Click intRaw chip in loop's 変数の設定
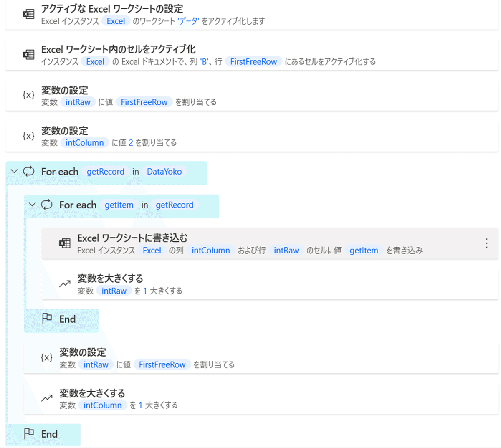 pyautogui.click(x=96, y=364)
